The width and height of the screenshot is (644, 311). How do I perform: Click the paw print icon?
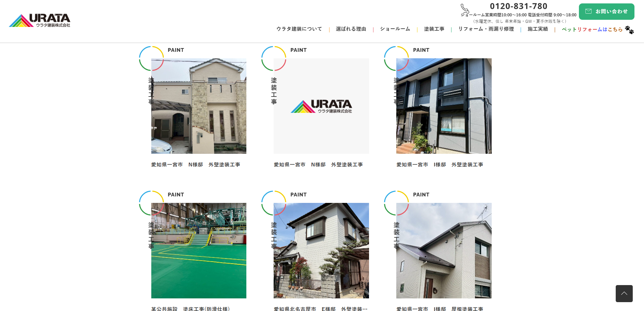click(629, 30)
